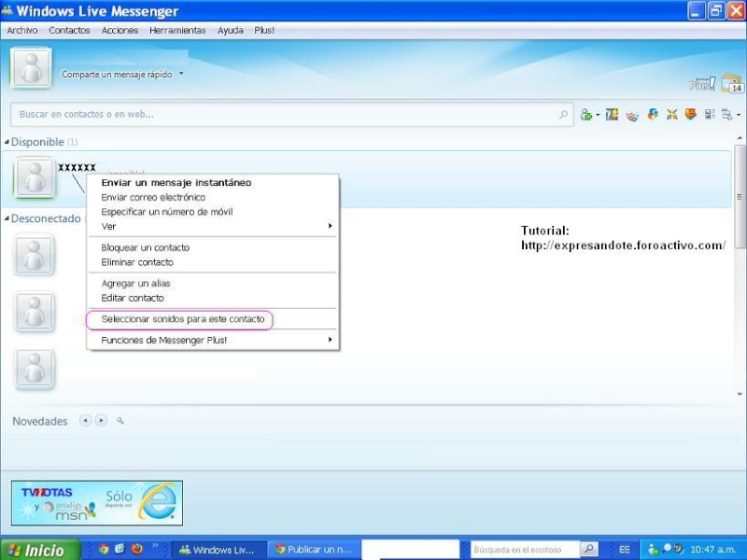The image size is (747, 560).
Task: Switch to the 'Publicar un n...' taskbar button
Action: coord(315,550)
